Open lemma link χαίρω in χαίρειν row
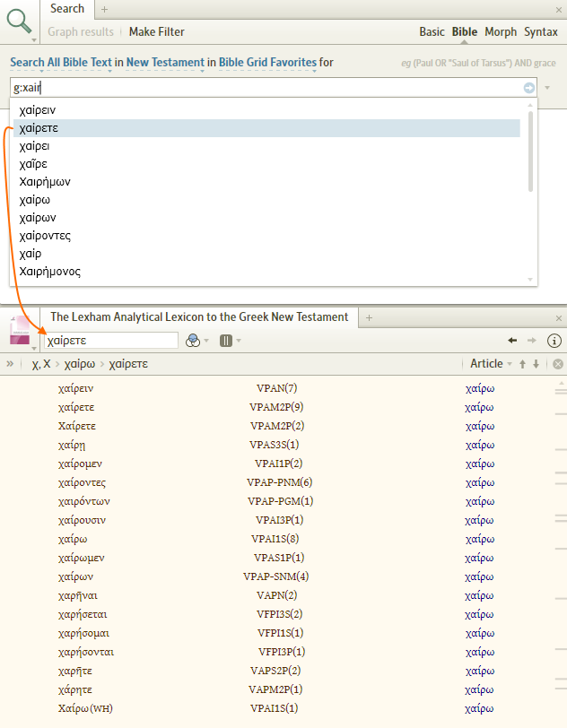This screenshot has width=567, height=728. click(x=480, y=388)
